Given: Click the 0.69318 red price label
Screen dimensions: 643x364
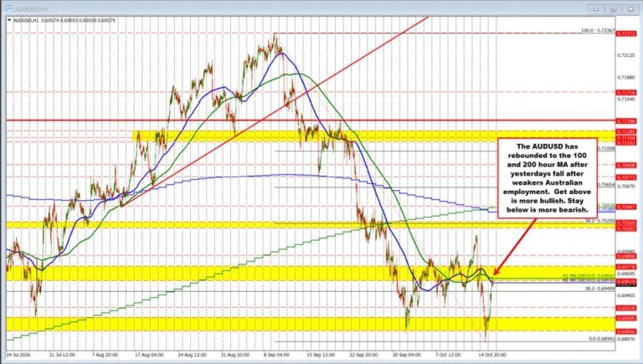Looking at the screenshot, I should pos(626,308).
